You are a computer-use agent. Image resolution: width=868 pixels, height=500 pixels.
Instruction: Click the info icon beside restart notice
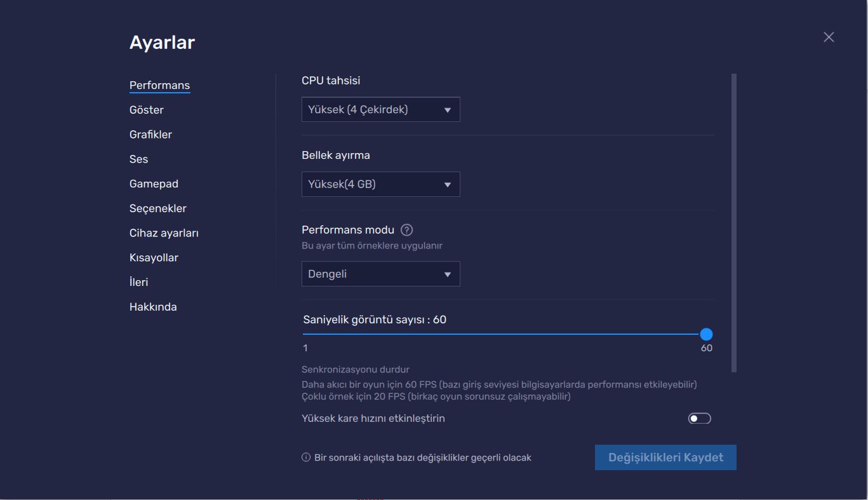point(306,457)
